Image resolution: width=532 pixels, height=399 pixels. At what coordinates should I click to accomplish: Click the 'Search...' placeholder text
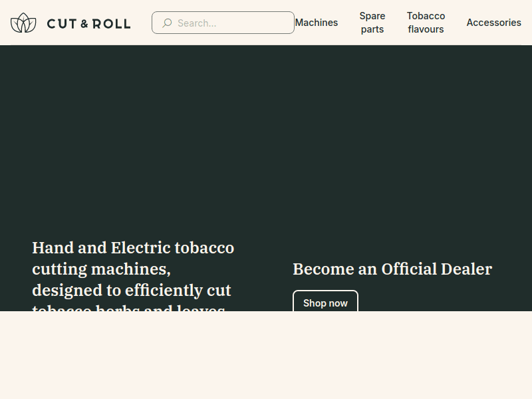[x=197, y=23]
